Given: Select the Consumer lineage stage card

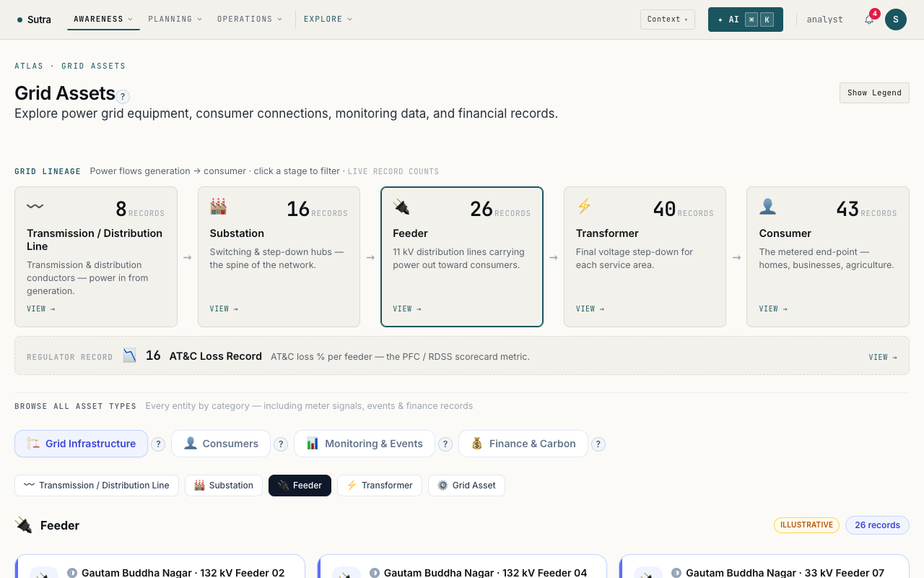Looking at the screenshot, I should [x=828, y=257].
